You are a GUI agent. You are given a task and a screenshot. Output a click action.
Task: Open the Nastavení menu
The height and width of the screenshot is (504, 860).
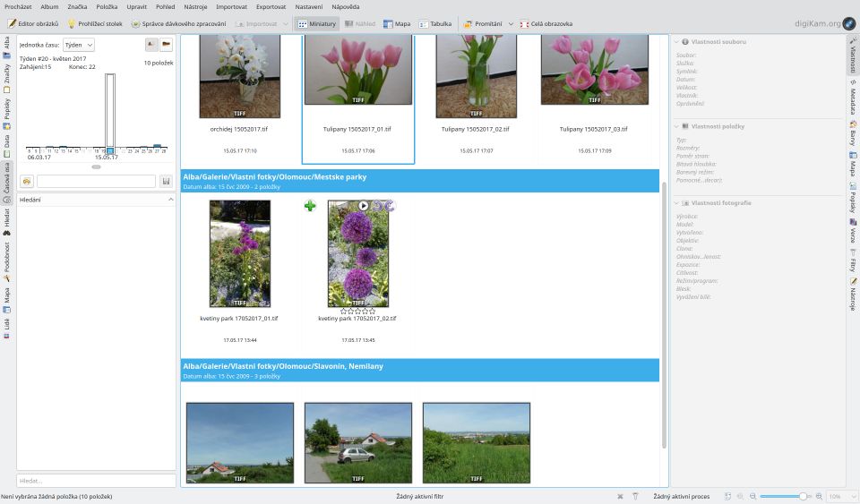[309, 6]
